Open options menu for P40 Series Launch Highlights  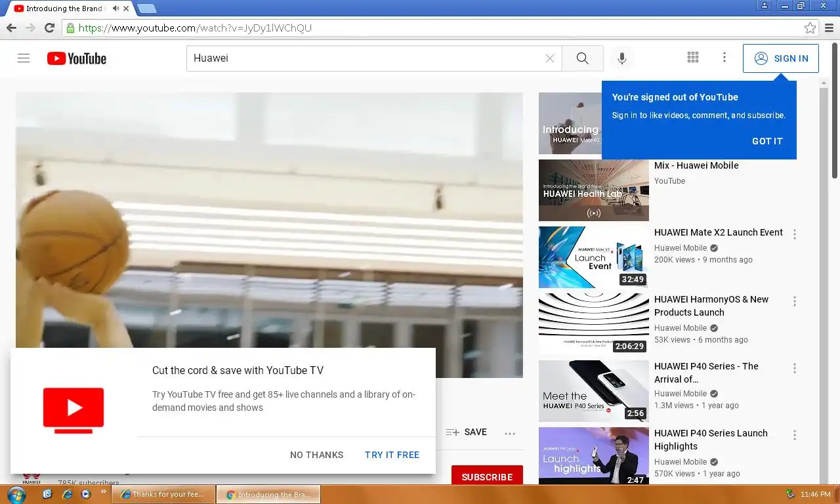point(795,435)
